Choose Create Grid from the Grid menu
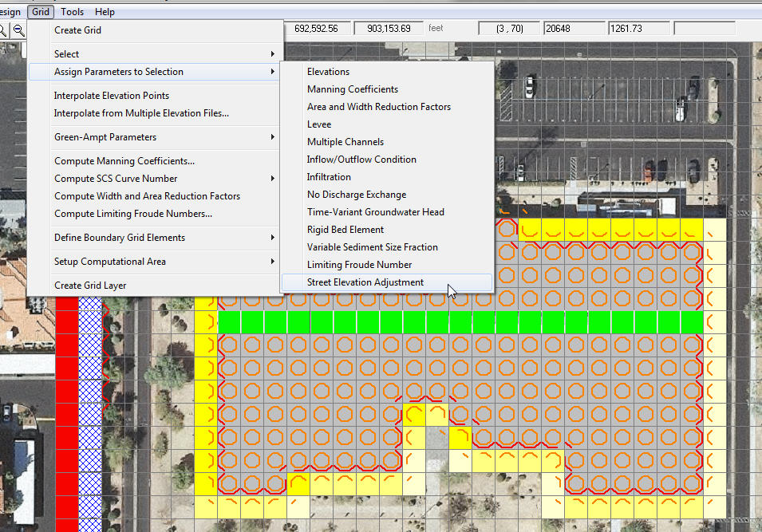 pyautogui.click(x=77, y=30)
